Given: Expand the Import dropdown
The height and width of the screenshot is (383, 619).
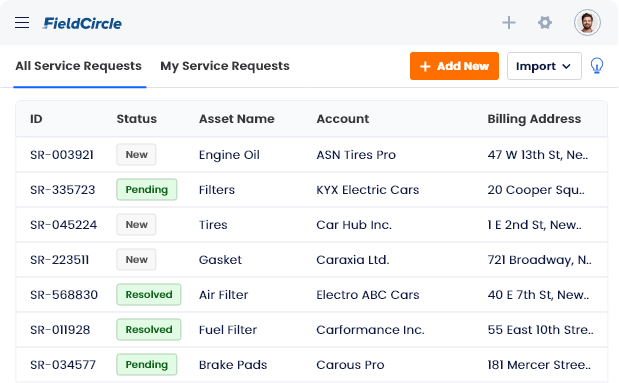Looking at the screenshot, I should (544, 66).
